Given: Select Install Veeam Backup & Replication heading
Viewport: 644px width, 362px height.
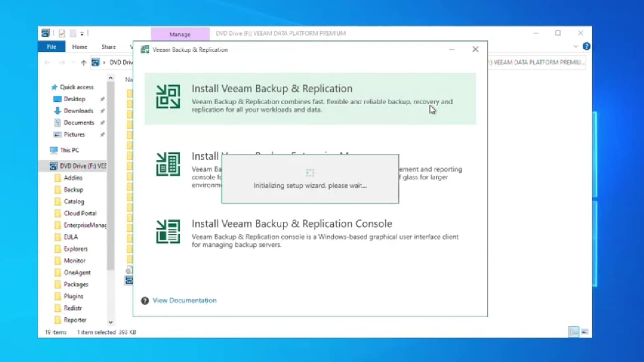Looking at the screenshot, I should coord(272,88).
